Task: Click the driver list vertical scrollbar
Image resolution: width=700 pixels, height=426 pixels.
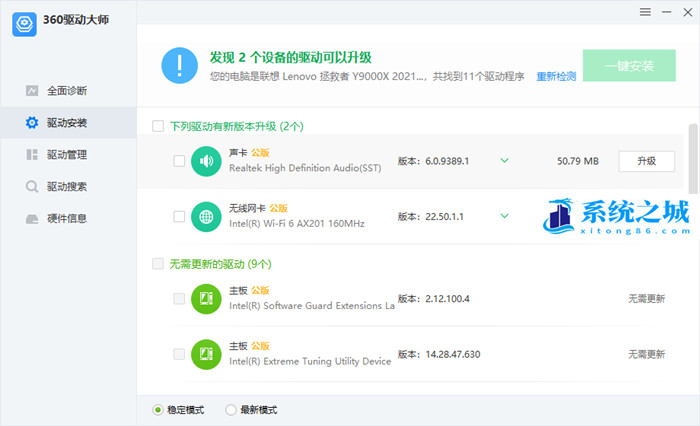Action: pyautogui.click(x=693, y=159)
